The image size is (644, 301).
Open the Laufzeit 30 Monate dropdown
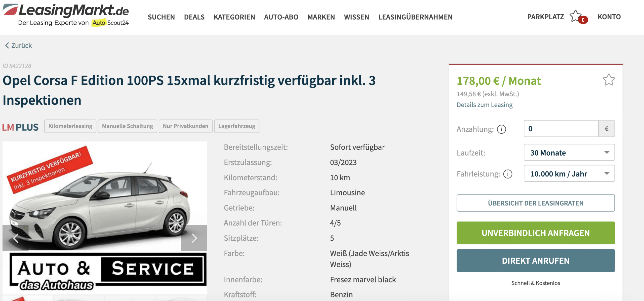[x=569, y=153]
